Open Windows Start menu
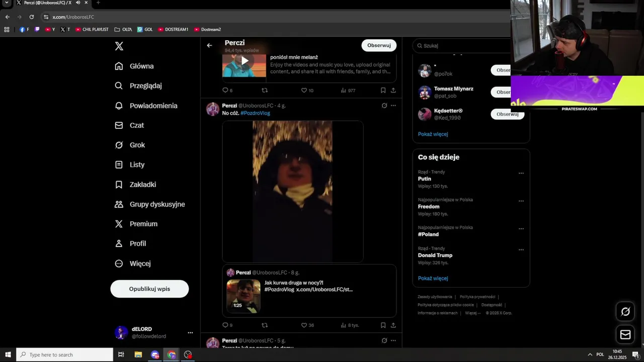This screenshot has width=644, height=362. [x=8, y=354]
